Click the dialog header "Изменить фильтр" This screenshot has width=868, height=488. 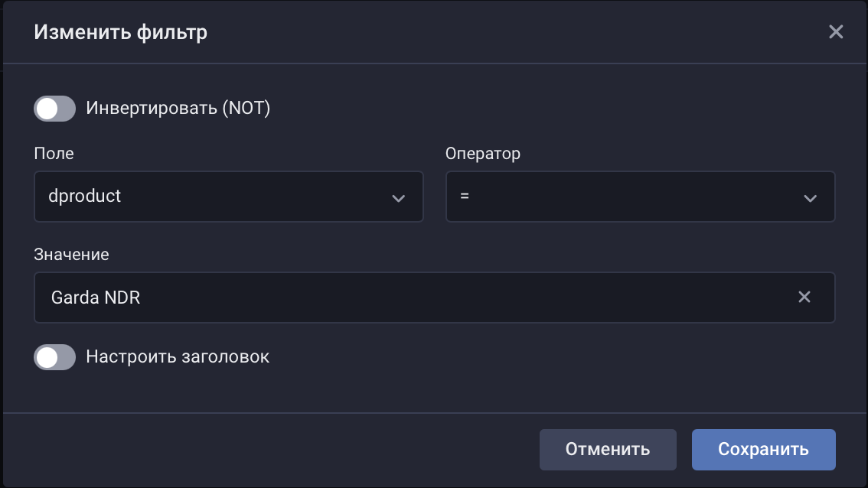[x=119, y=32]
